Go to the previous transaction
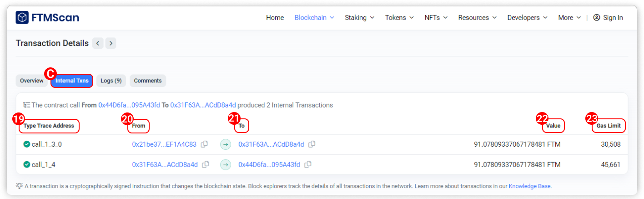 (x=98, y=43)
